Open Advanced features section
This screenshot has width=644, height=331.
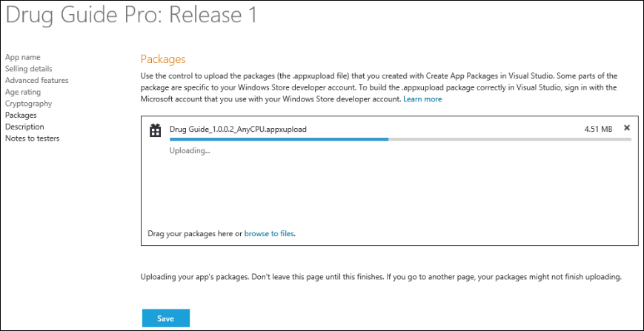[x=37, y=80]
